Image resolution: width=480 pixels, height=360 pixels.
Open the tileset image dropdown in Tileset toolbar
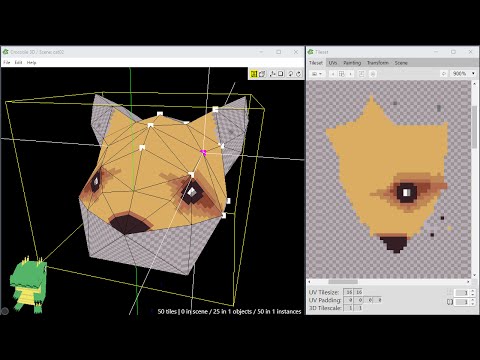coord(316,74)
